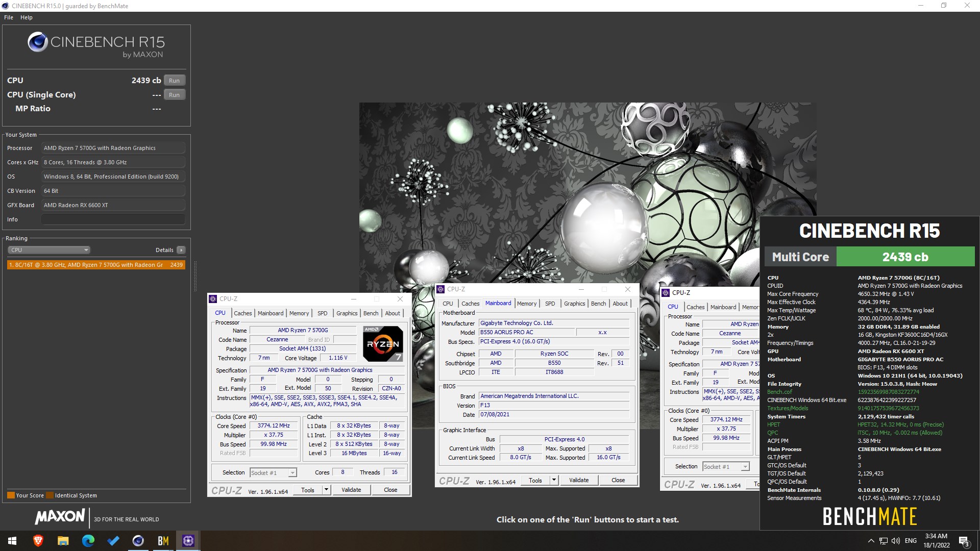
Task: Open Graphics tab in left CPU-Z window
Action: [347, 313]
